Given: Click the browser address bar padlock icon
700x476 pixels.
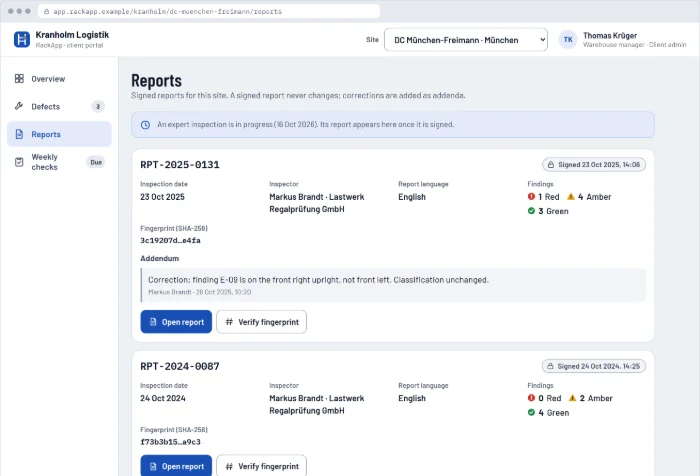Looking at the screenshot, I should 46,12.
